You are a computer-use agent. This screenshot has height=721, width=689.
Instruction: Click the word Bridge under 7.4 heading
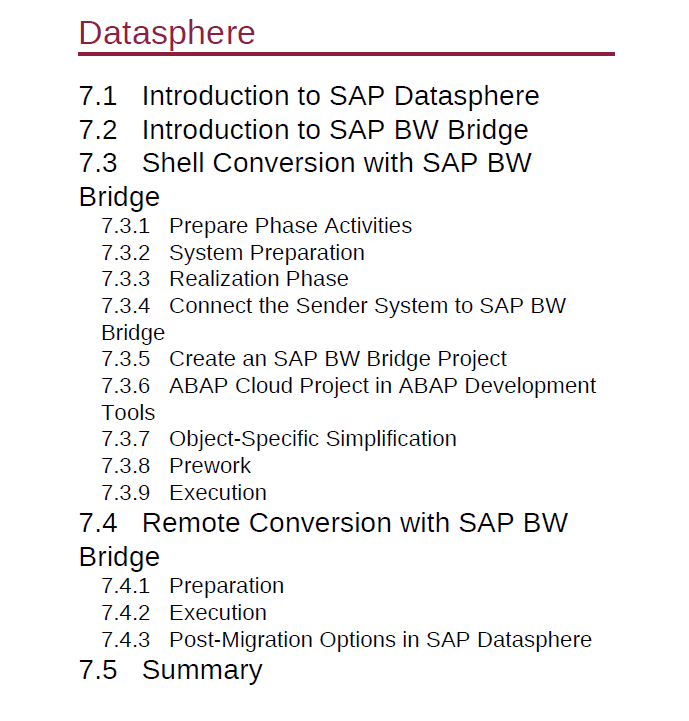(x=120, y=557)
